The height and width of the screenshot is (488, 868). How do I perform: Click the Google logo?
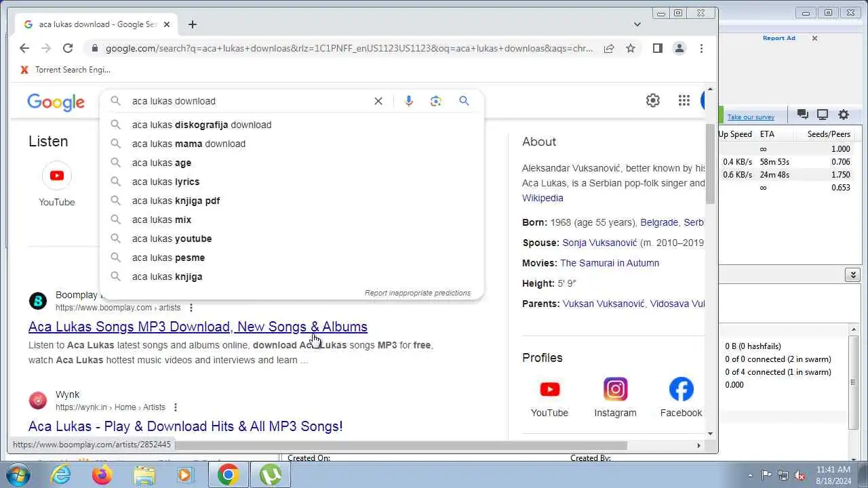tap(56, 102)
